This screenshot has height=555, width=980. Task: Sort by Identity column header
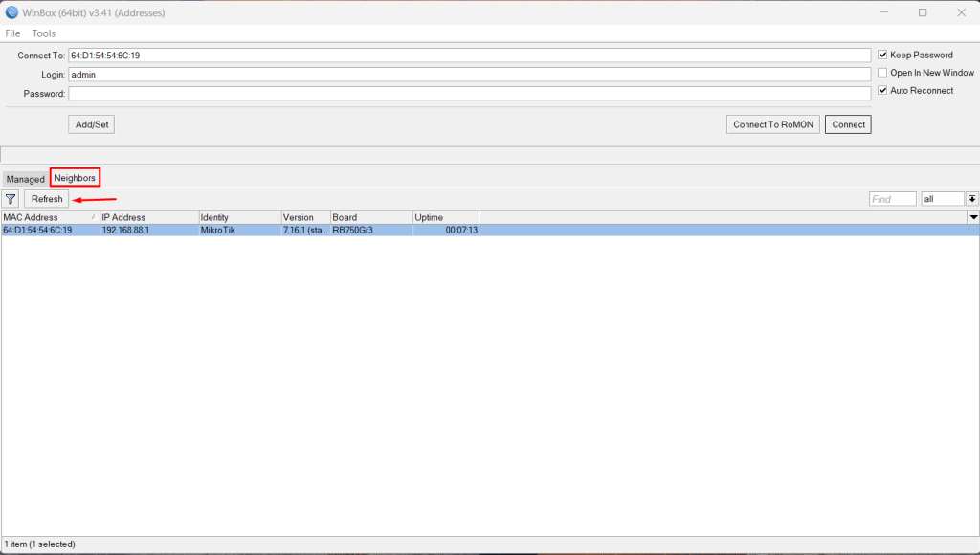pos(240,217)
